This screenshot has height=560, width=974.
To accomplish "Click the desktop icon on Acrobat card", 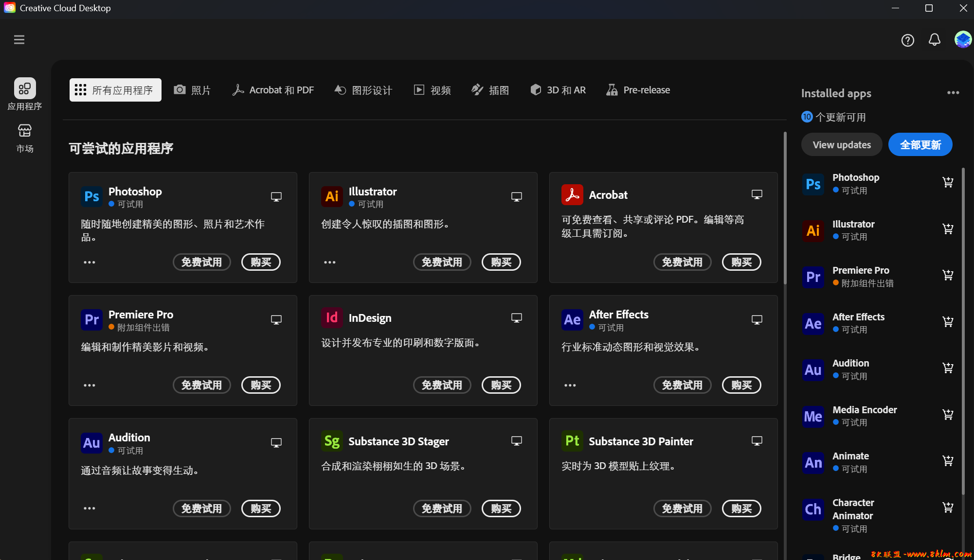I will click(757, 194).
